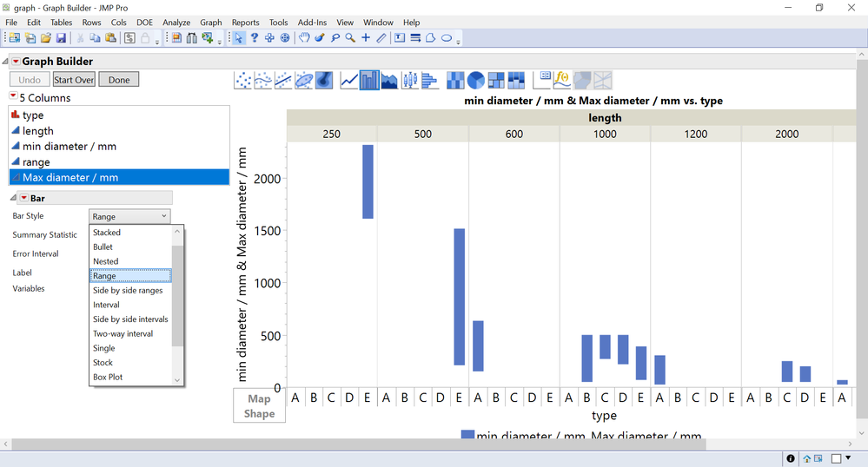Open the Analyze menu
Viewport: 868px width, 467px height.
(176, 22)
